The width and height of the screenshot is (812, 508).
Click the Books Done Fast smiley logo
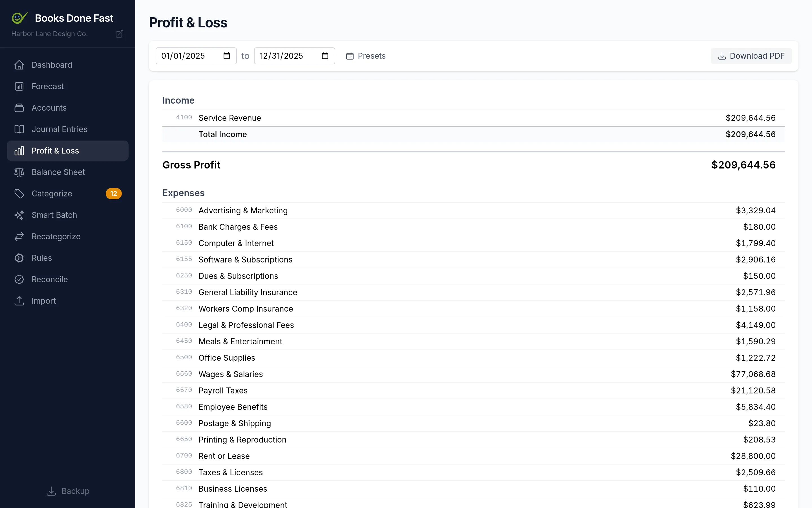coord(20,18)
